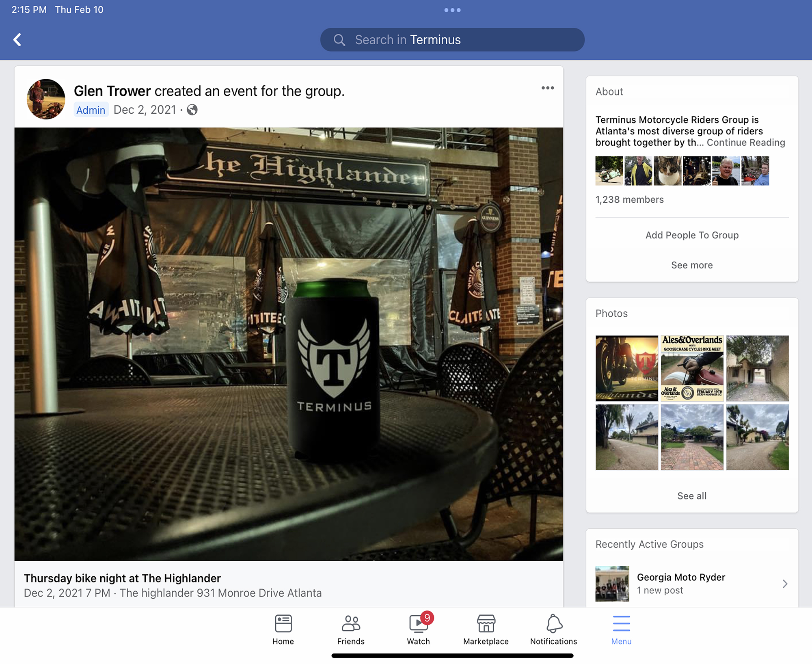Screen dimensions: 812x664
Task: Tap See more in About panel
Action: point(692,265)
